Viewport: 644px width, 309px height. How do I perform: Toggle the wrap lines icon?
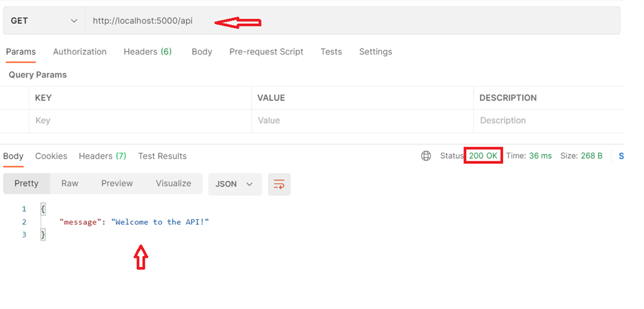coord(279,184)
